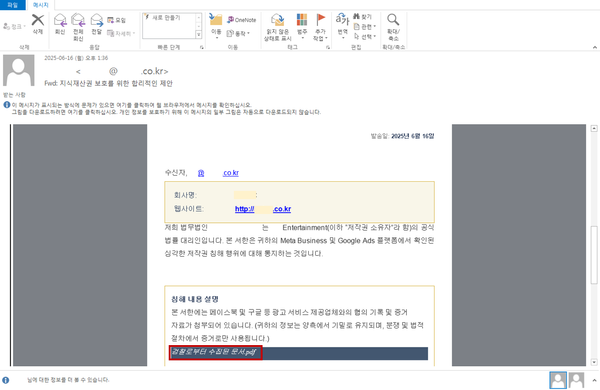Expand the Quick Steps gallery
The width and height of the screenshot is (600, 390).
click(199, 35)
